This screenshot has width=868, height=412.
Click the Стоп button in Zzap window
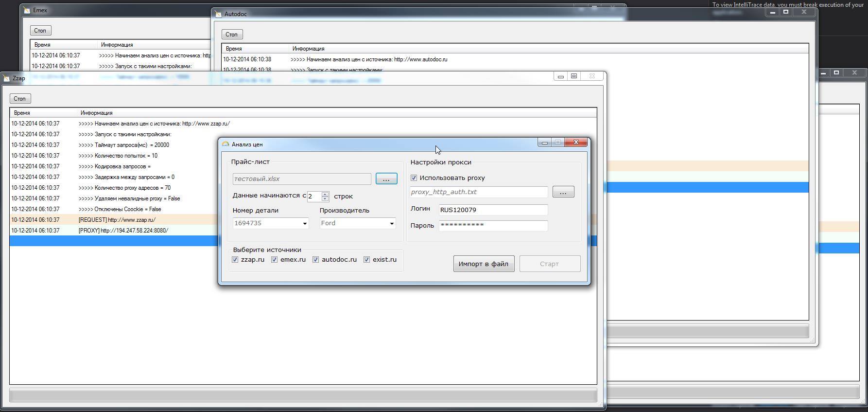pyautogui.click(x=20, y=99)
